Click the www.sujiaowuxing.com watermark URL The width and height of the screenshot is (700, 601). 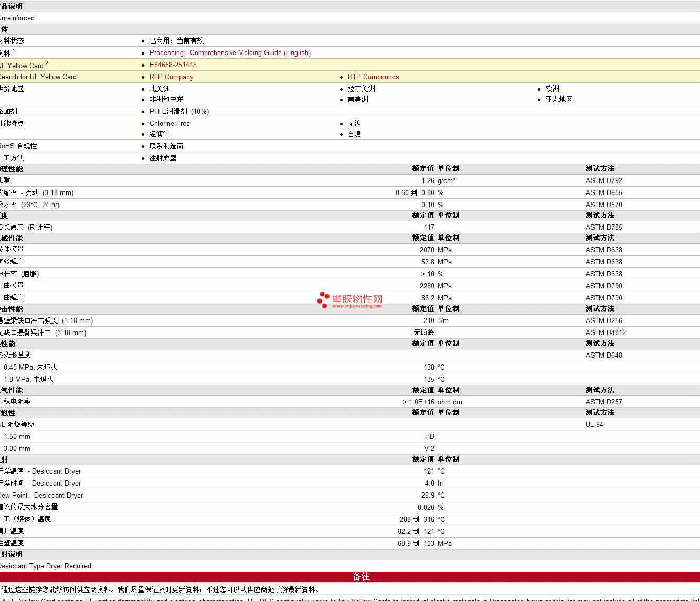pyautogui.click(x=357, y=306)
